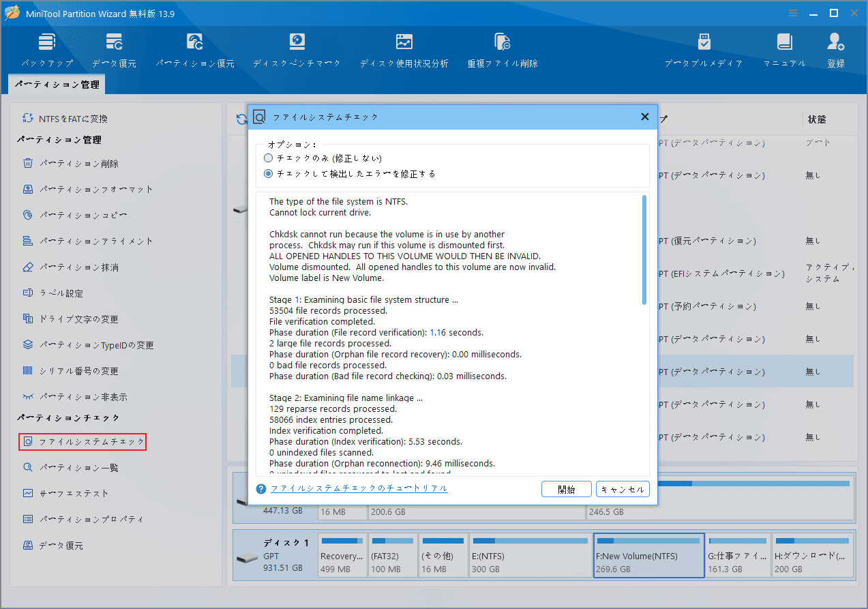The width and height of the screenshot is (868, 609).
Task: Open the マニュアル manual
Action: pyautogui.click(x=784, y=50)
